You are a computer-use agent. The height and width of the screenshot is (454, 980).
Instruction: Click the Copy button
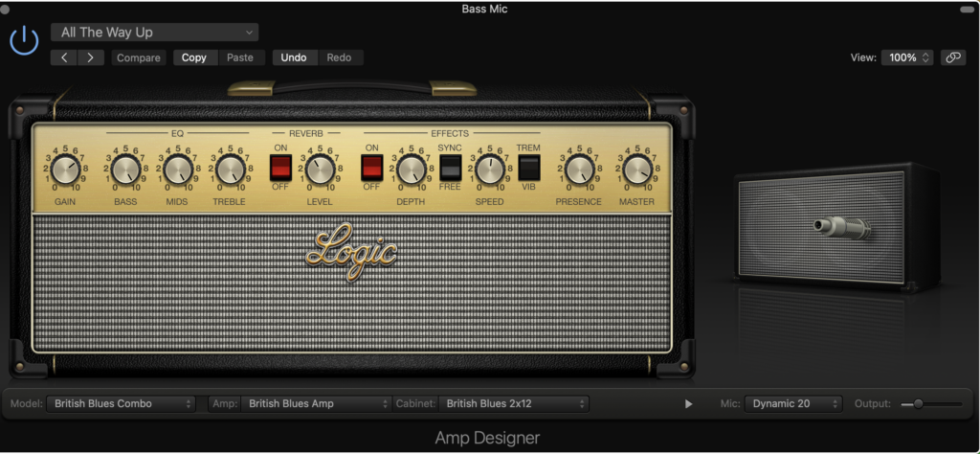pyautogui.click(x=194, y=57)
